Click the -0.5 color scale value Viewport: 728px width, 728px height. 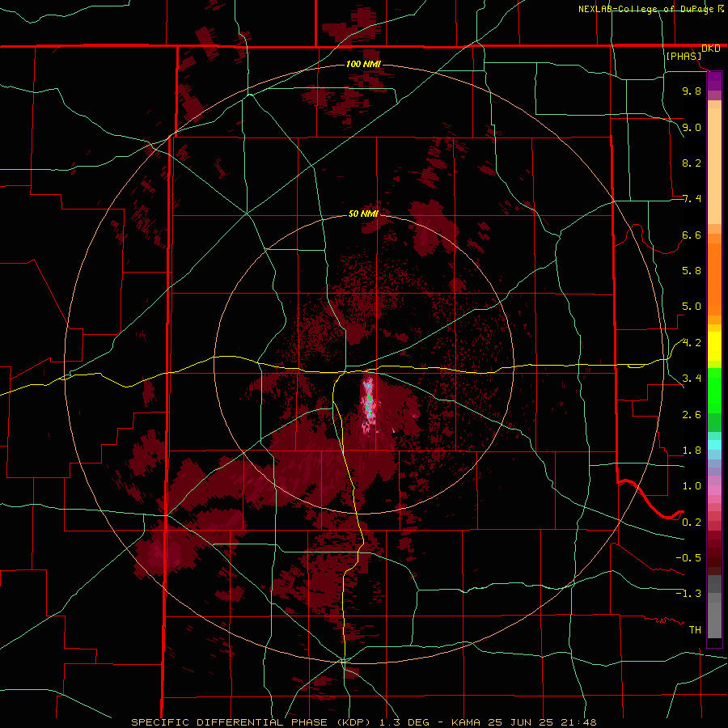pos(688,558)
